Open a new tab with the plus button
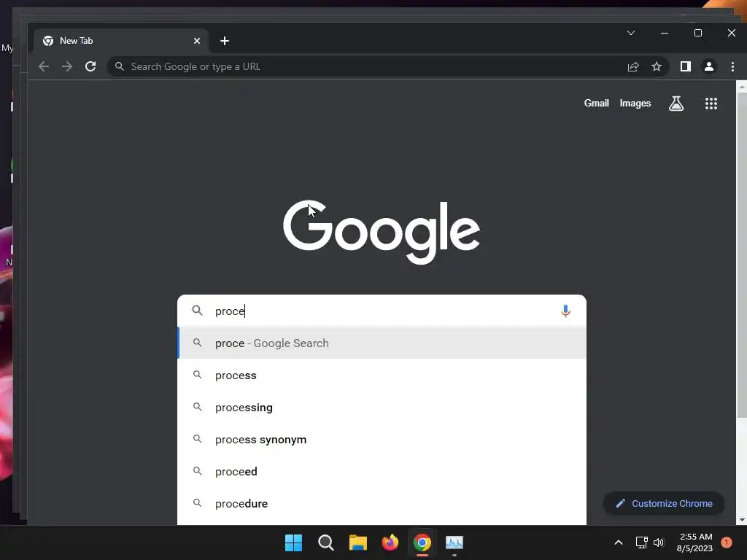 coord(225,41)
